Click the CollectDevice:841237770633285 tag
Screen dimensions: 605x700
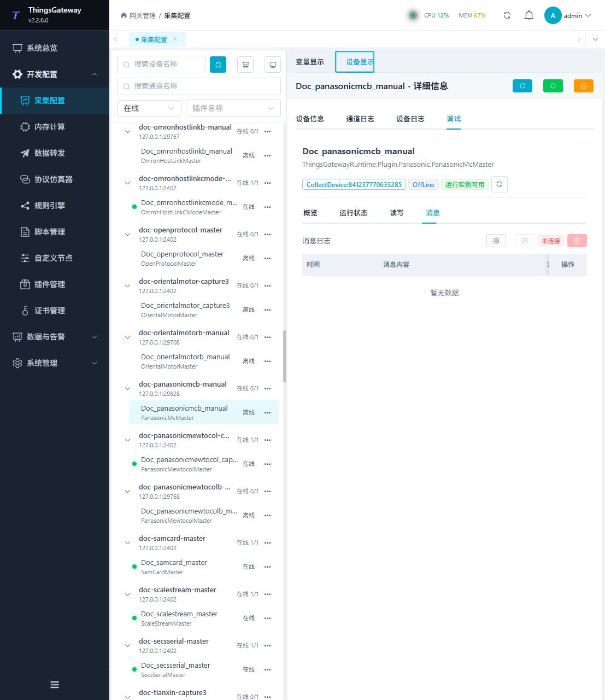pos(354,184)
